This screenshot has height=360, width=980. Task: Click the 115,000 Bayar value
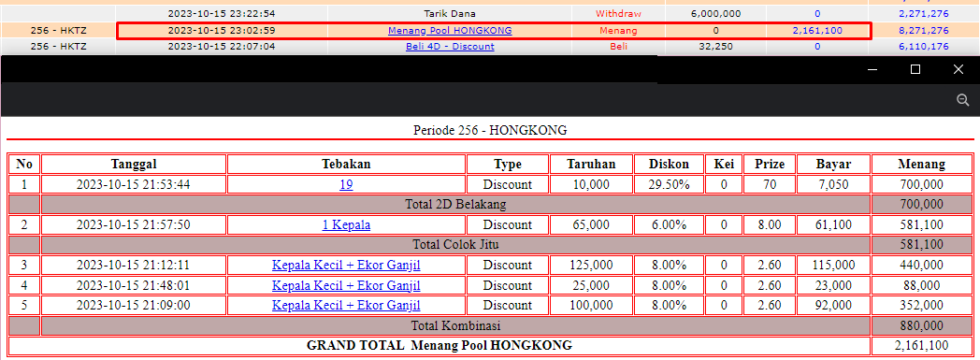coord(833,265)
